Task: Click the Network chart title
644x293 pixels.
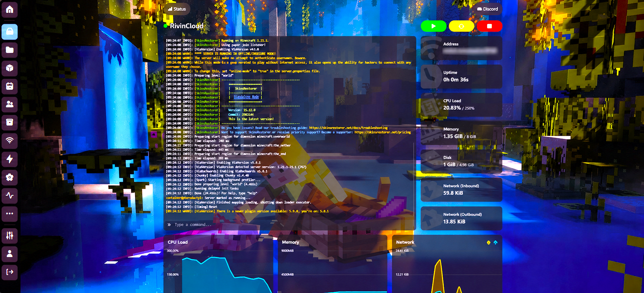Action: [x=405, y=242]
